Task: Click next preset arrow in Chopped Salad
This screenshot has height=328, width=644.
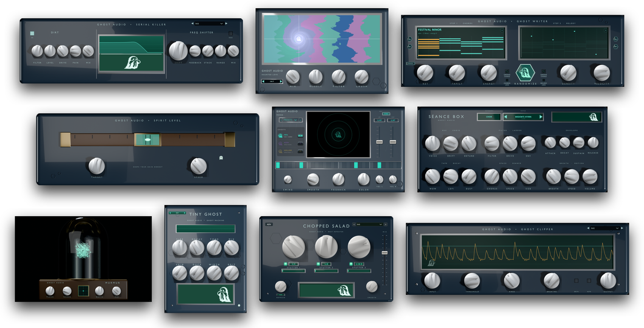Action: (386, 224)
